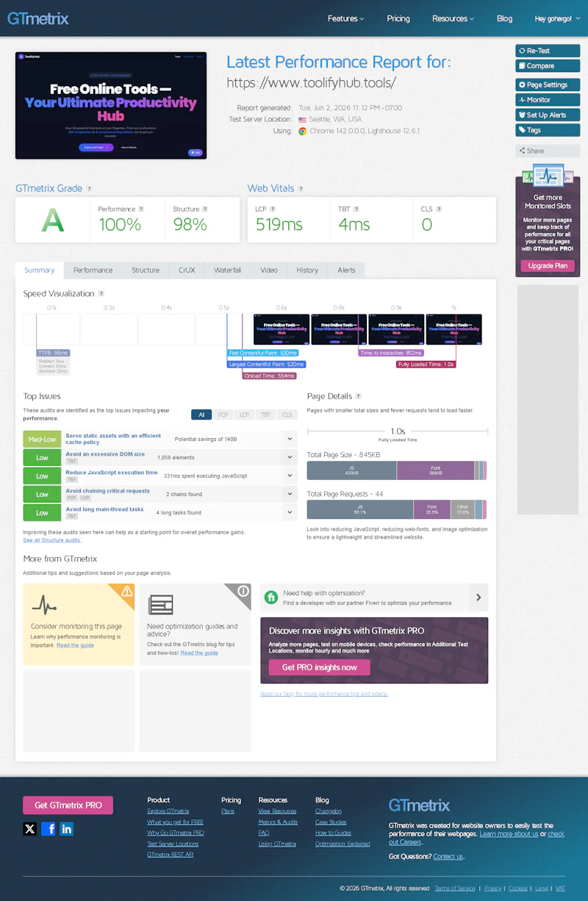Click Get PRO insights now
The height and width of the screenshot is (901, 588).
point(319,667)
